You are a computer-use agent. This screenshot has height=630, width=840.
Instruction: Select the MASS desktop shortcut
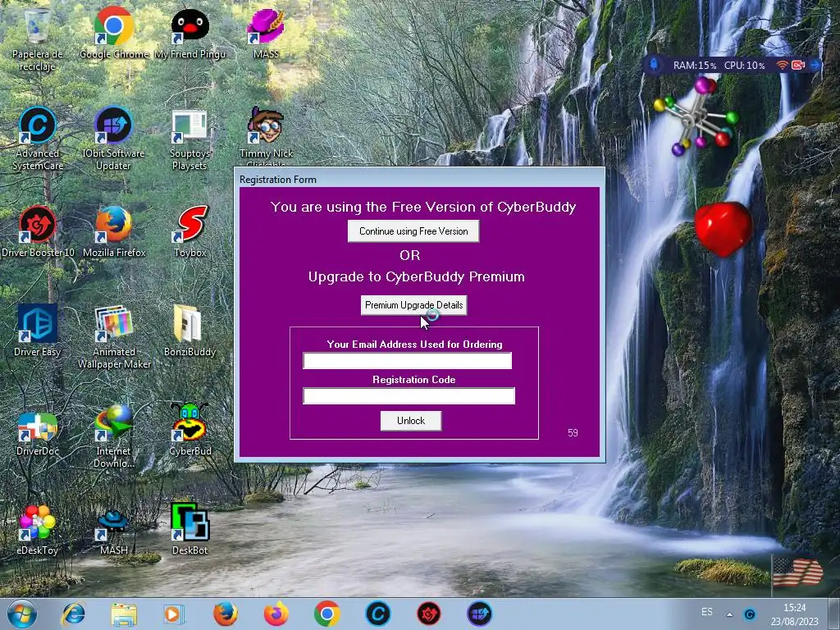click(266, 33)
